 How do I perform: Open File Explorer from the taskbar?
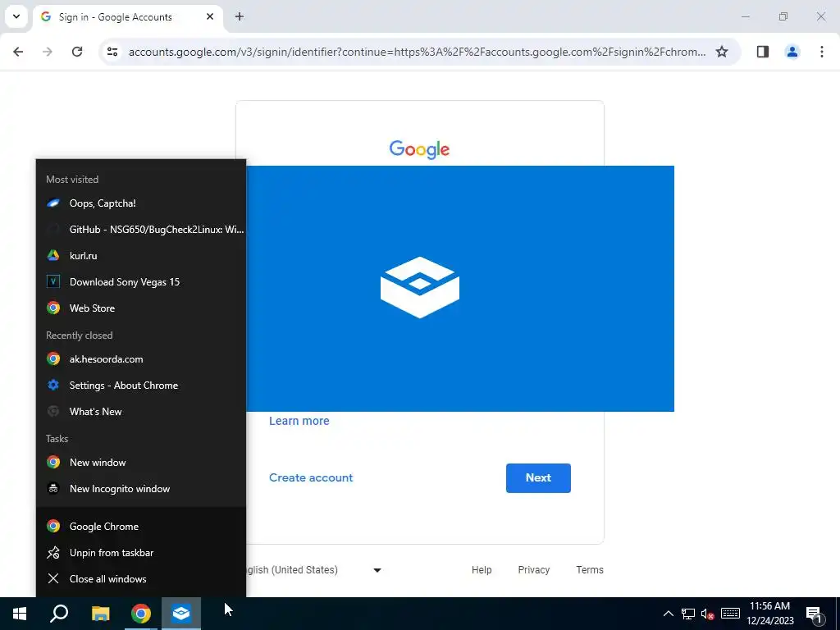click(x=100, y=614)
